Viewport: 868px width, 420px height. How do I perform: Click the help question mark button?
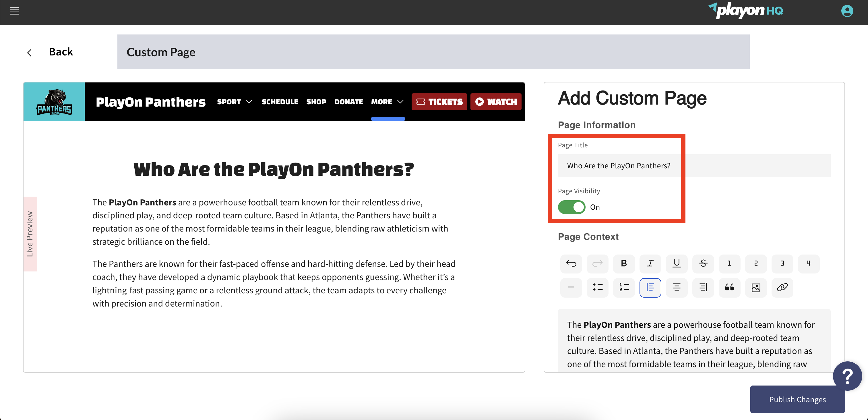coord(847,376)
